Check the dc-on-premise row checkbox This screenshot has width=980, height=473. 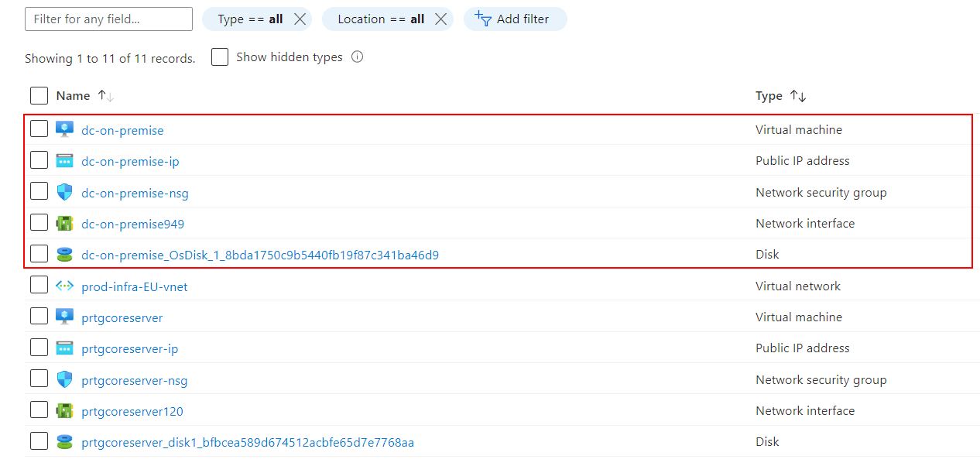point(39,129)
